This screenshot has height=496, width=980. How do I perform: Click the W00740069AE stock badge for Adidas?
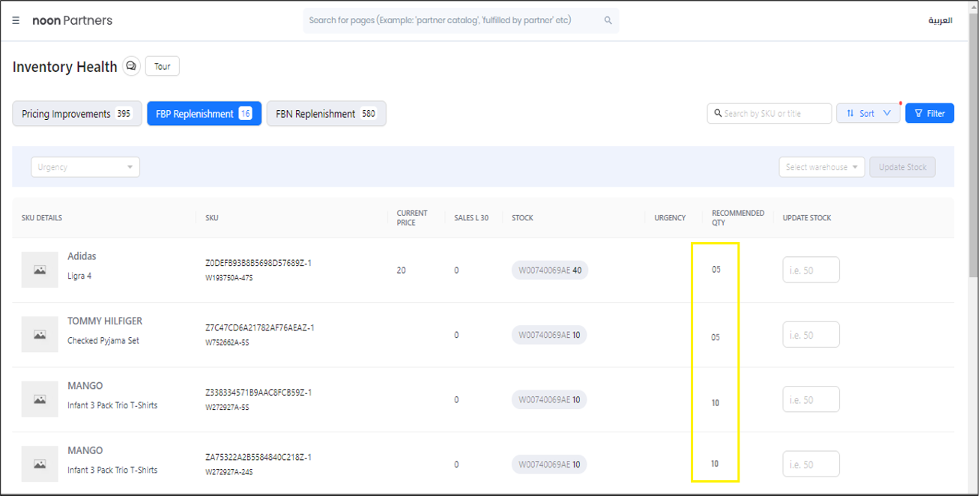click(550, 270)
